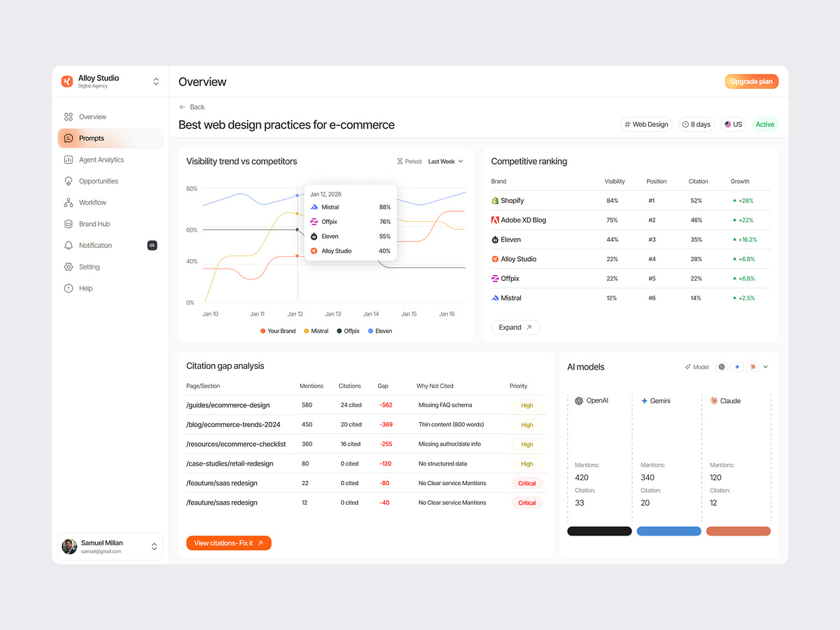The image size is (840, 630).
Task: Click the Gemini model filter icon
Action: 737,367
